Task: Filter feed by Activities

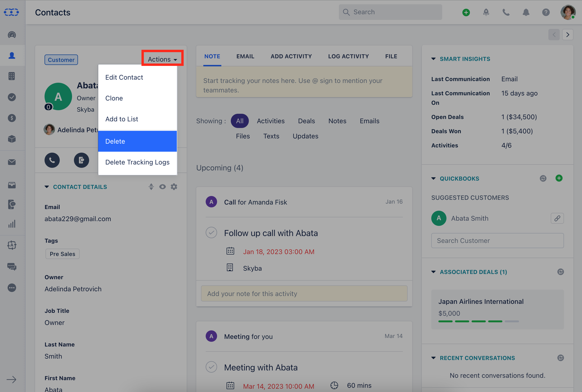Action: [x=271, y=121]
